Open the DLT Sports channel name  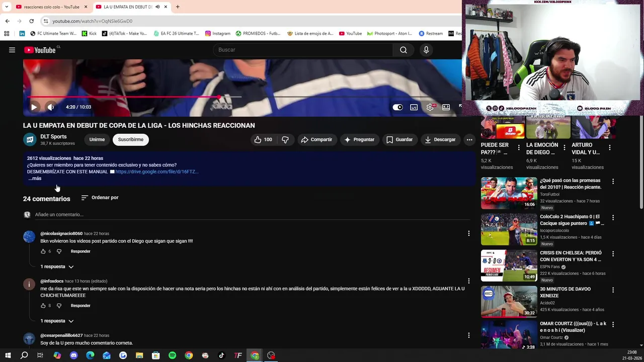point(53,137)
